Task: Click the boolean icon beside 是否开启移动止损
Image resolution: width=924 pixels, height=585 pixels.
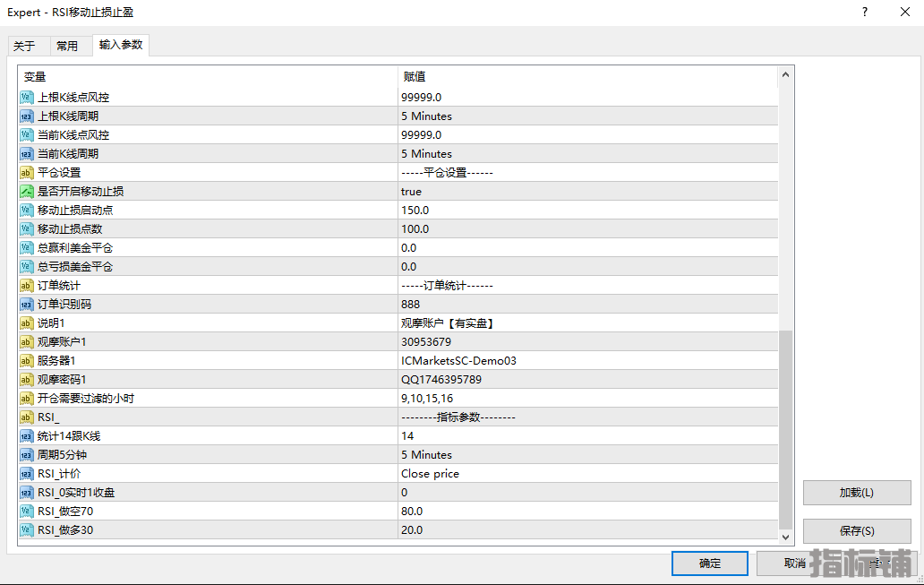Action: 27,191
